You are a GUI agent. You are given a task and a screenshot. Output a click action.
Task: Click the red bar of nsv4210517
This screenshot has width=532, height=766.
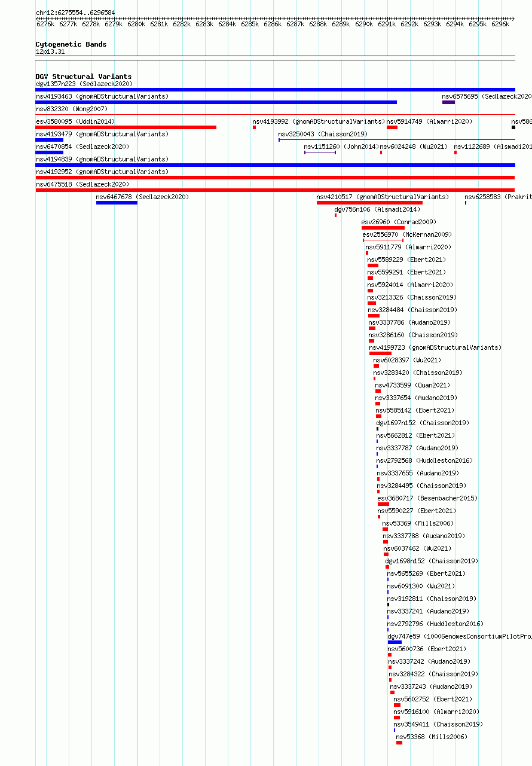click(369, 203)
